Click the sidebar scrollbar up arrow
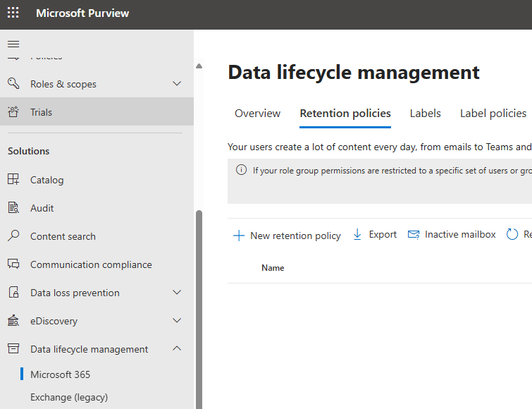532x409 pixels. [x=199, y=66]
